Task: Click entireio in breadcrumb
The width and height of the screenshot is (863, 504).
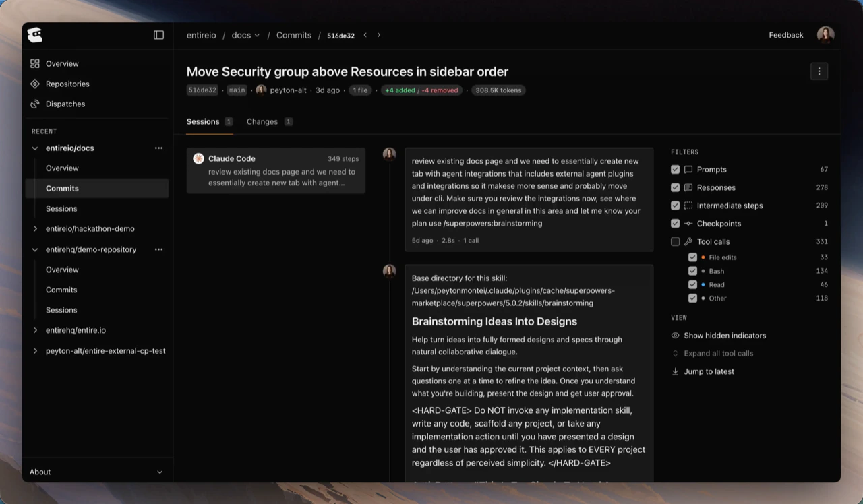Action: [x=202, y=35]
